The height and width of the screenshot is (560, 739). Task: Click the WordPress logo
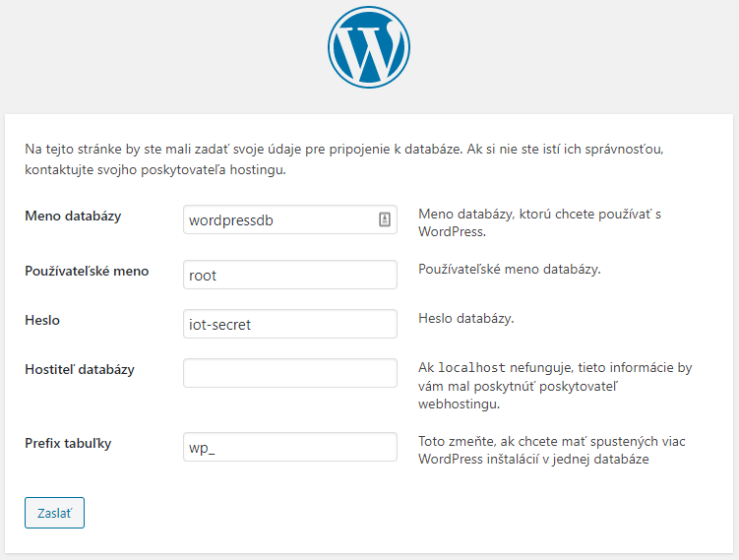(369, 47)
